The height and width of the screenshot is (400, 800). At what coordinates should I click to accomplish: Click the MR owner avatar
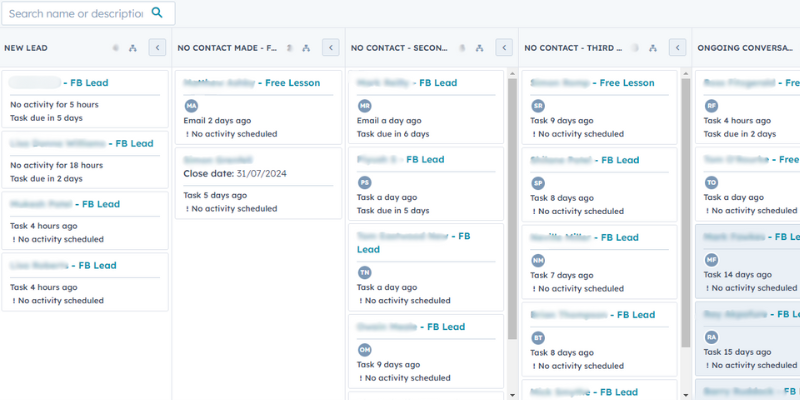[x=365, y=106]
